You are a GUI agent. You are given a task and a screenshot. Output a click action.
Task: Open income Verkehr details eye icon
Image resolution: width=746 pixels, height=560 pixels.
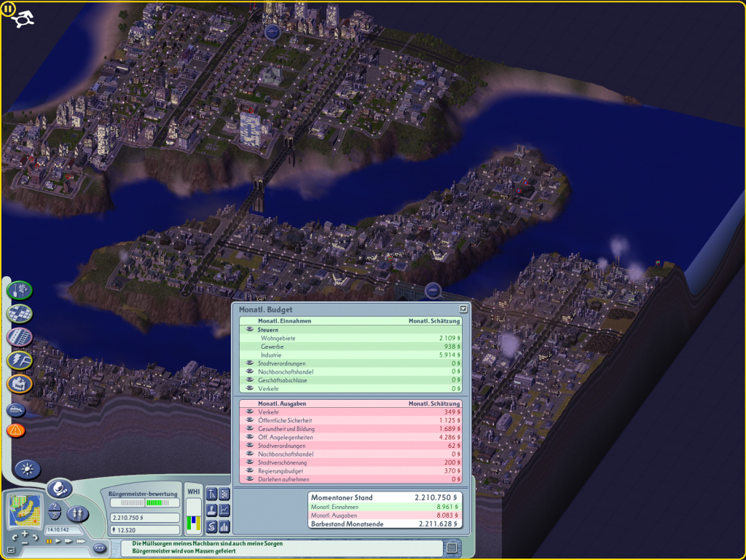(250, 388)
